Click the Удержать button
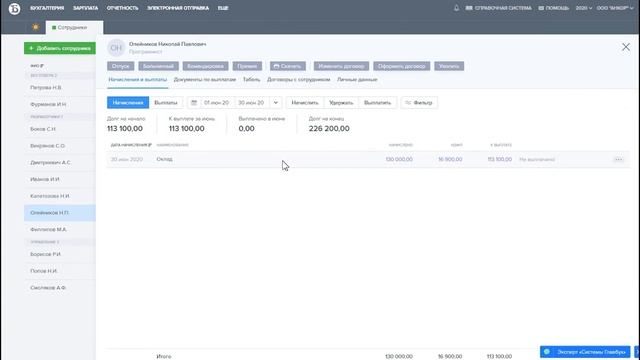Image resolution: width=640 pixels, height=360 pixels. tap(341, 103)
